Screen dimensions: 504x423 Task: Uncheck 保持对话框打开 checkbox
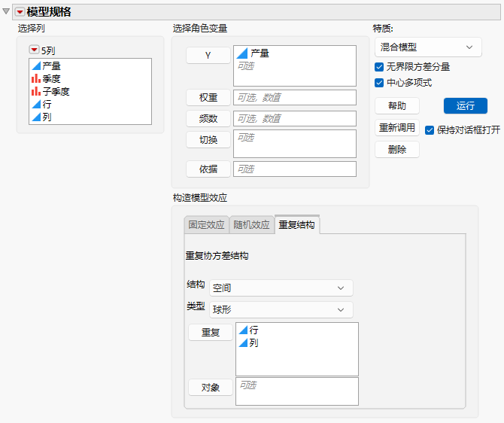click(430, 130)
